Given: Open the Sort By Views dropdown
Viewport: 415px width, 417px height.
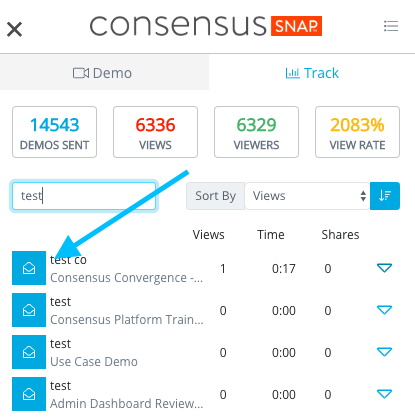Looking at the screenshot, I should pos(307,196).
